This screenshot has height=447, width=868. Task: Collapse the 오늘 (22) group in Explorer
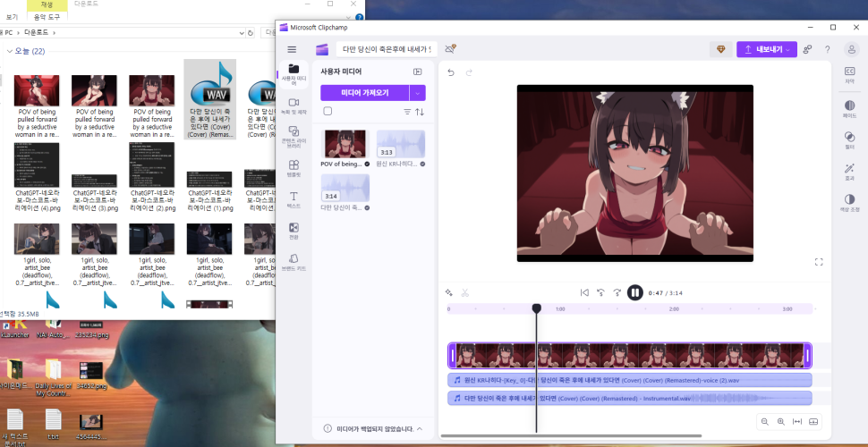click(10, 51)
